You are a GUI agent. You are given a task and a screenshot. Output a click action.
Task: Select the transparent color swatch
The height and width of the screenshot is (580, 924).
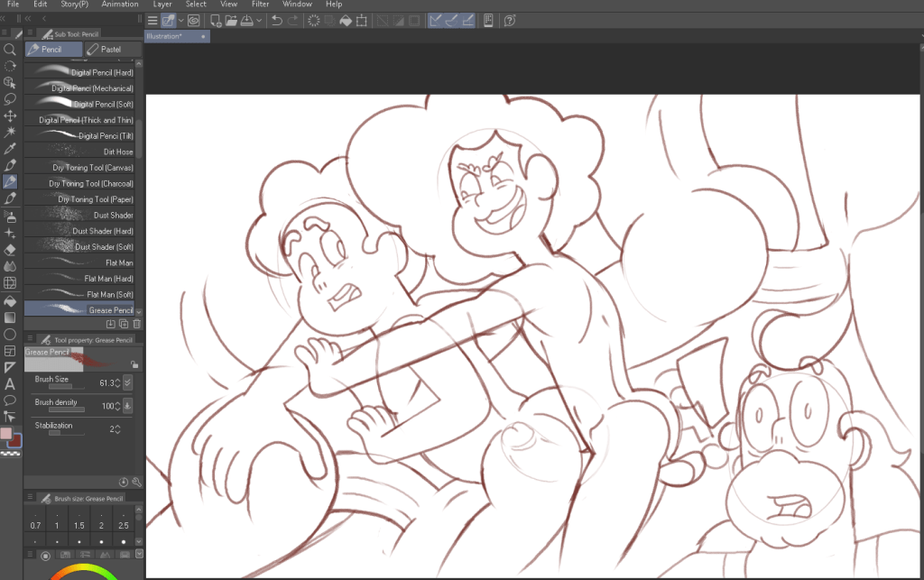click(x=11, y=455)
